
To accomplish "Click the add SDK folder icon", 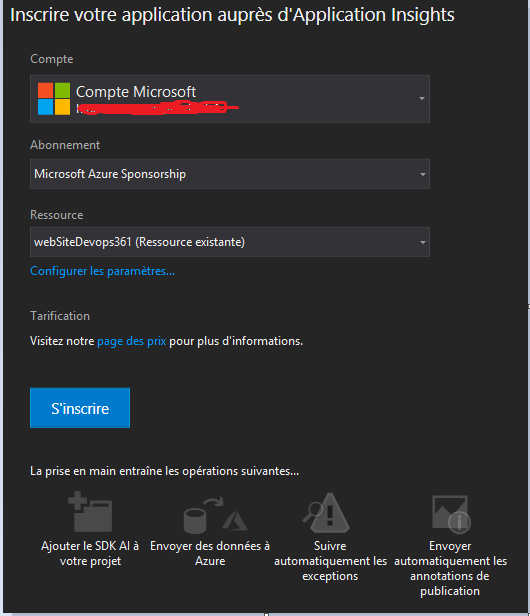I will [x=90, y=512].
